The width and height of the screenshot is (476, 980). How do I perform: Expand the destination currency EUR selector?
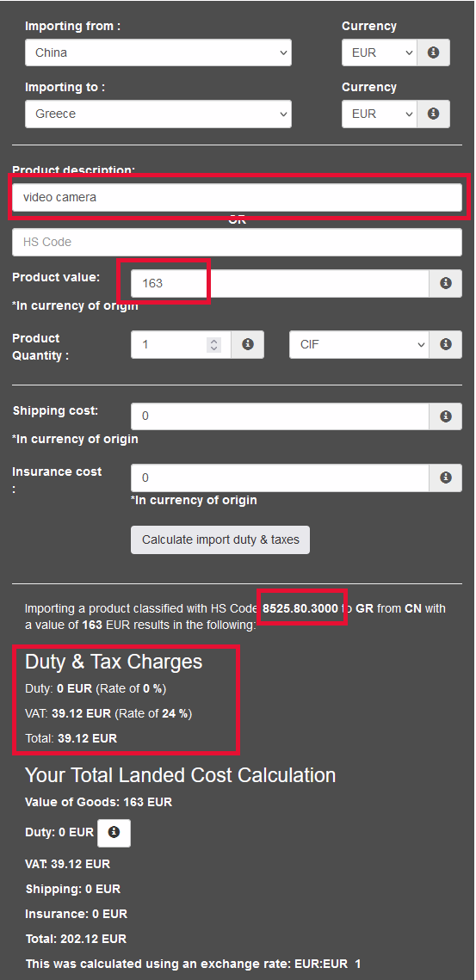[380, 114]
